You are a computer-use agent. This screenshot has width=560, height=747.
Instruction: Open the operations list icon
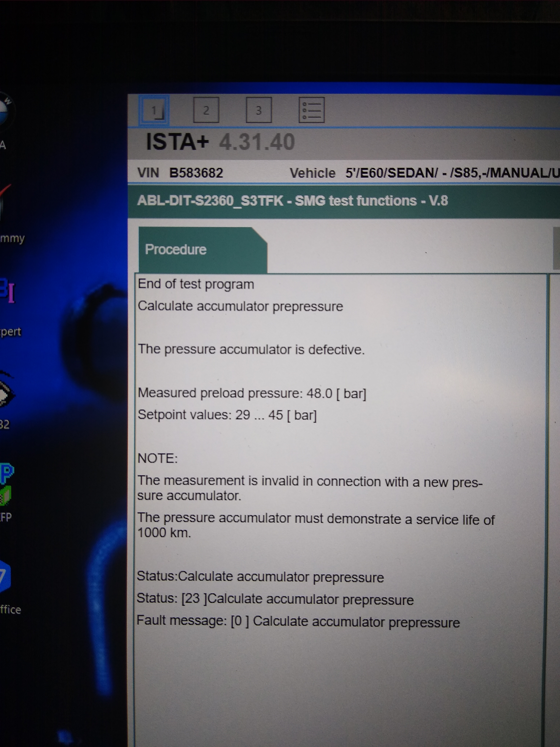(x=311, y=110)
